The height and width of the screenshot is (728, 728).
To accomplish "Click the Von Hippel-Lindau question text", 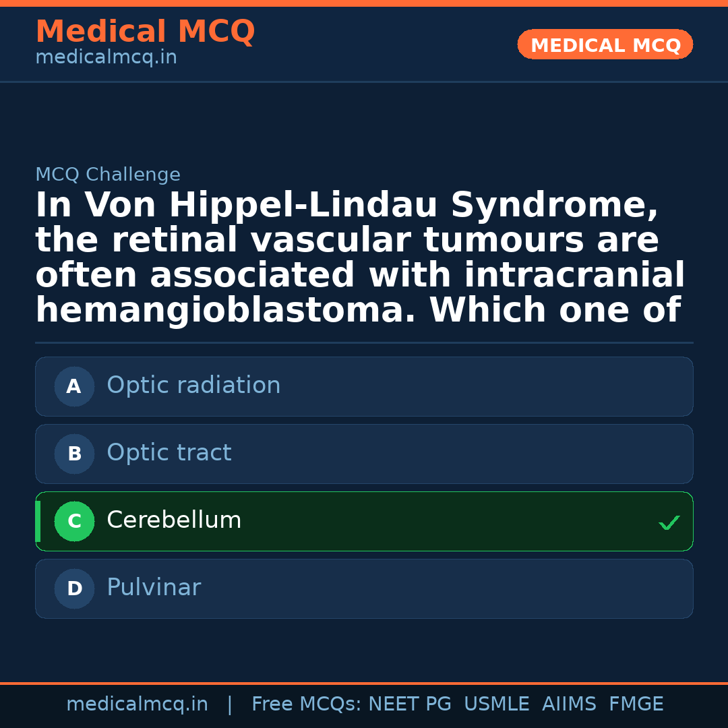I will 360,258.
